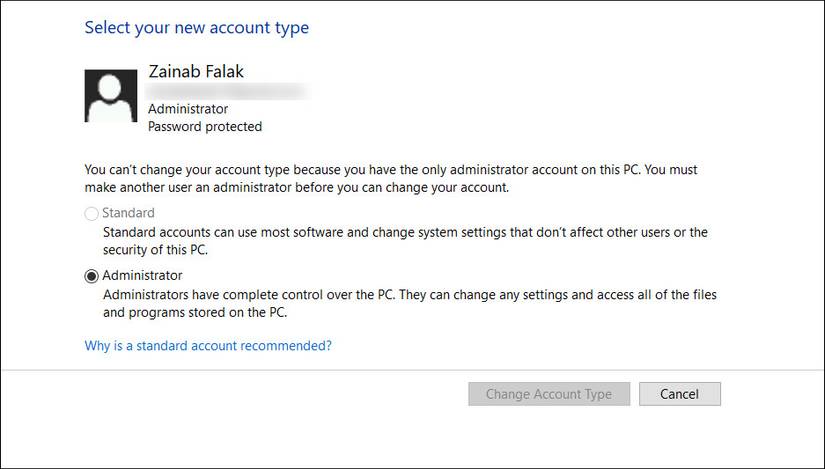Click the "Standard accounts can use most software" line

(x=405, y=232)
